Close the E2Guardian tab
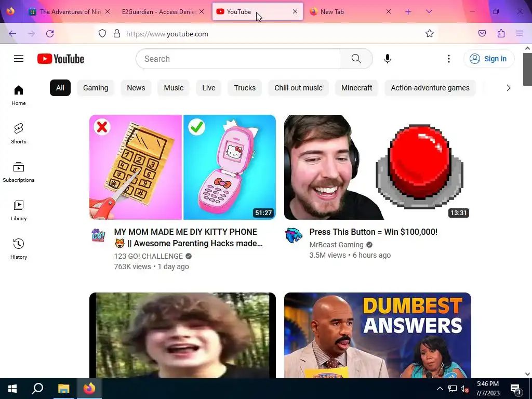This screenshot has height=399, width=532. tap(202, 11)
